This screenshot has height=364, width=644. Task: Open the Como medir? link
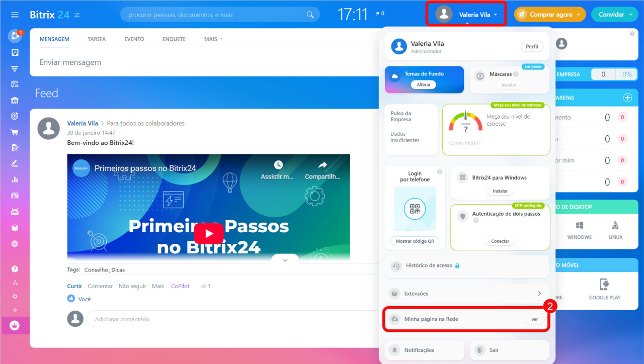[465, 143]
